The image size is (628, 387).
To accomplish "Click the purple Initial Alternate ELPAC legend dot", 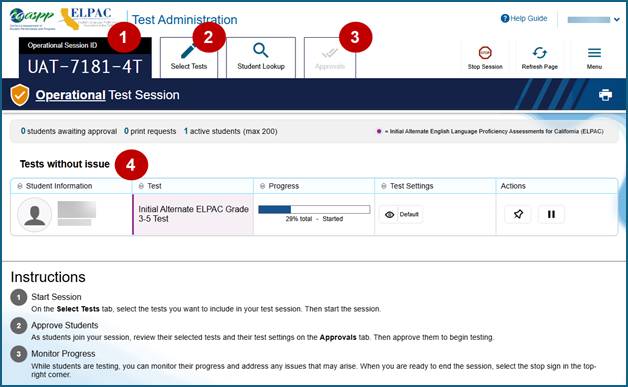I will (378, 131).
